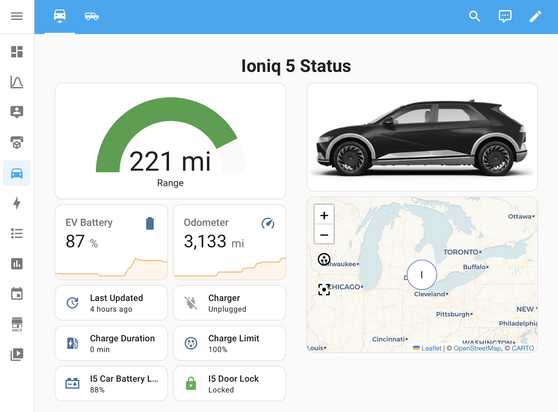Open the person card sidebar icon
The width and height of the screenshot is (558, 412).
17,112
